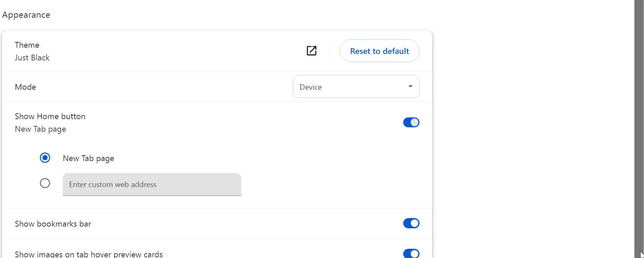Disable the Show bookmarks bar toggle
This screenshot has width=644, height=258.
[x=411, y=224]
